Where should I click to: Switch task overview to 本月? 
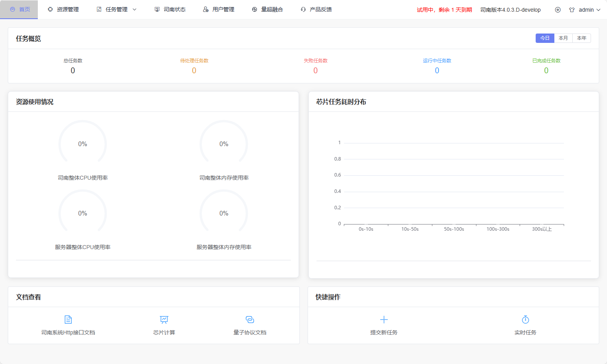[x=563, y=38]
